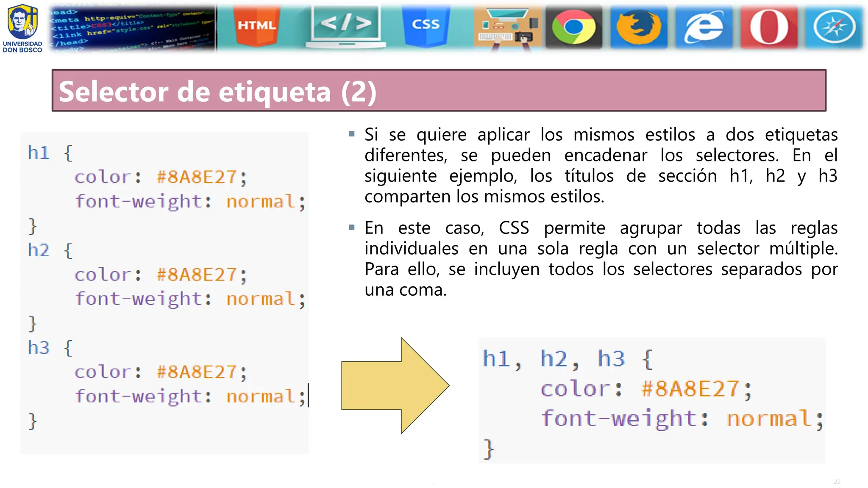868x488 pixels.
Task: Click the h2 selector in left code block
Action: coord(39,250)
